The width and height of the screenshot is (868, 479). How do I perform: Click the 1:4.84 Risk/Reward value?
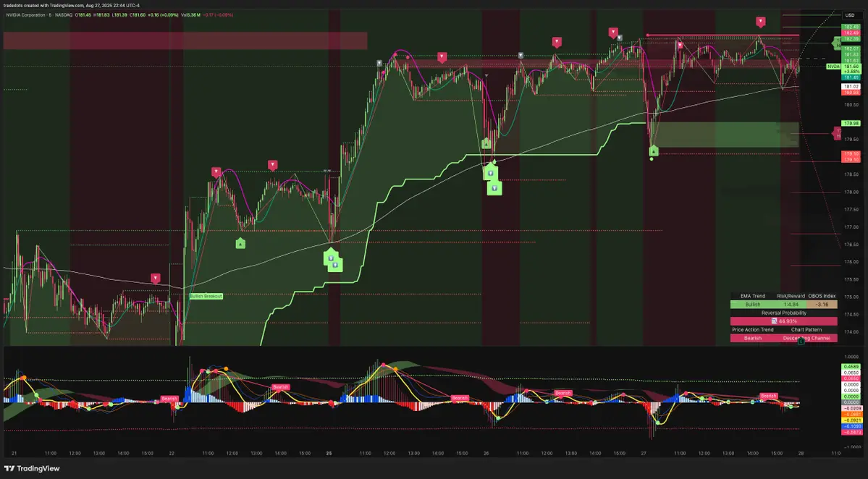(791, 305)
